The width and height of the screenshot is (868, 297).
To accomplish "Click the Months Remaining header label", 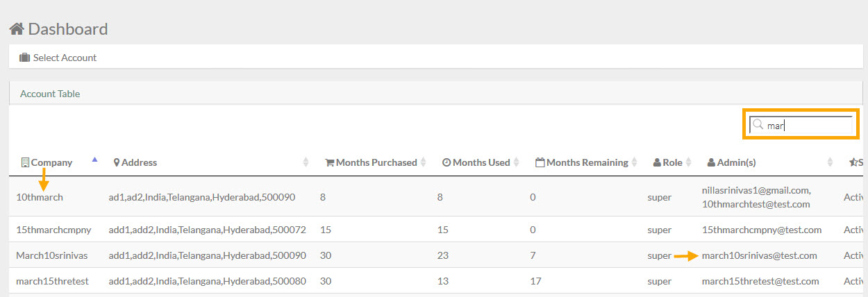I will click(x=587, y=162).
